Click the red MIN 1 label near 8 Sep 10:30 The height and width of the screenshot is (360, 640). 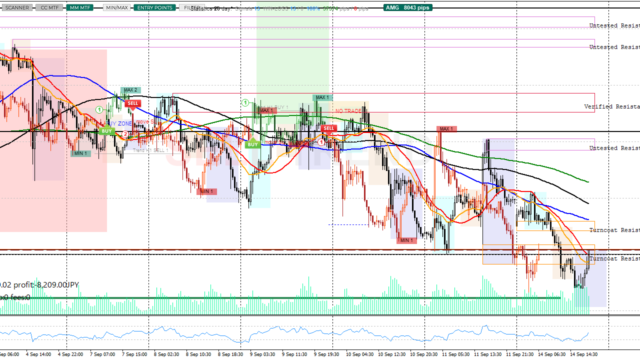pos(207,191)
